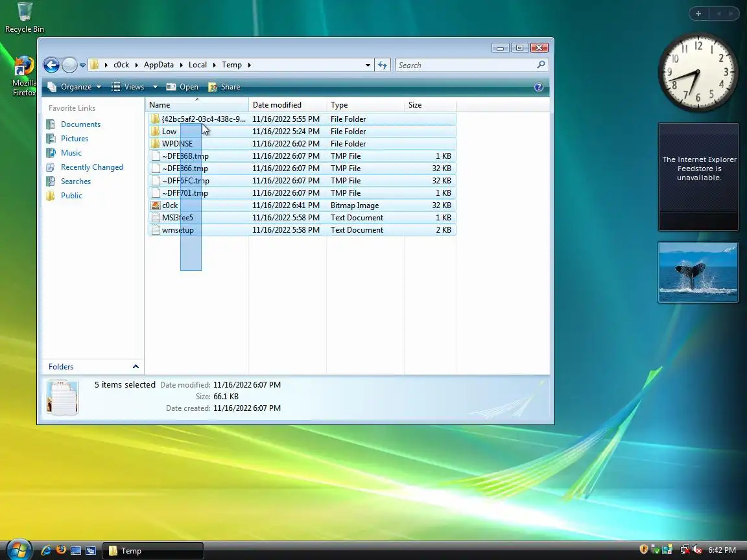
Task: Expand the Folders pane chevron
Action: [136, 367]
